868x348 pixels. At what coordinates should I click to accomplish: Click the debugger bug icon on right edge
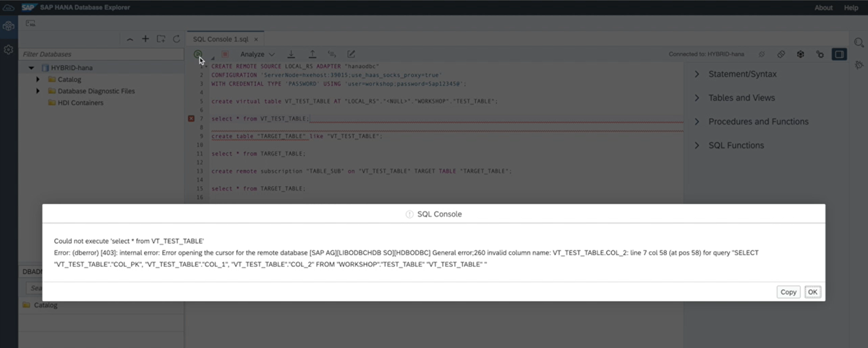(x=859, y=65)
